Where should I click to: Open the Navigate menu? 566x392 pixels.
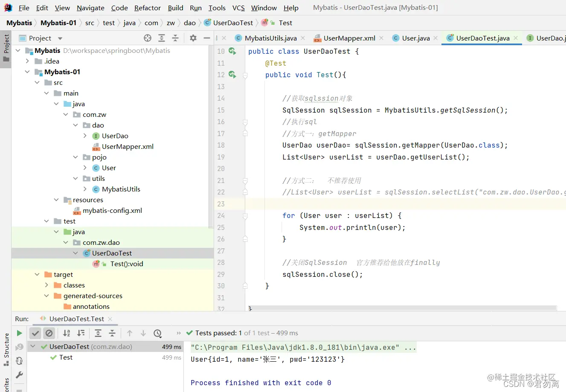pos(90,8)
